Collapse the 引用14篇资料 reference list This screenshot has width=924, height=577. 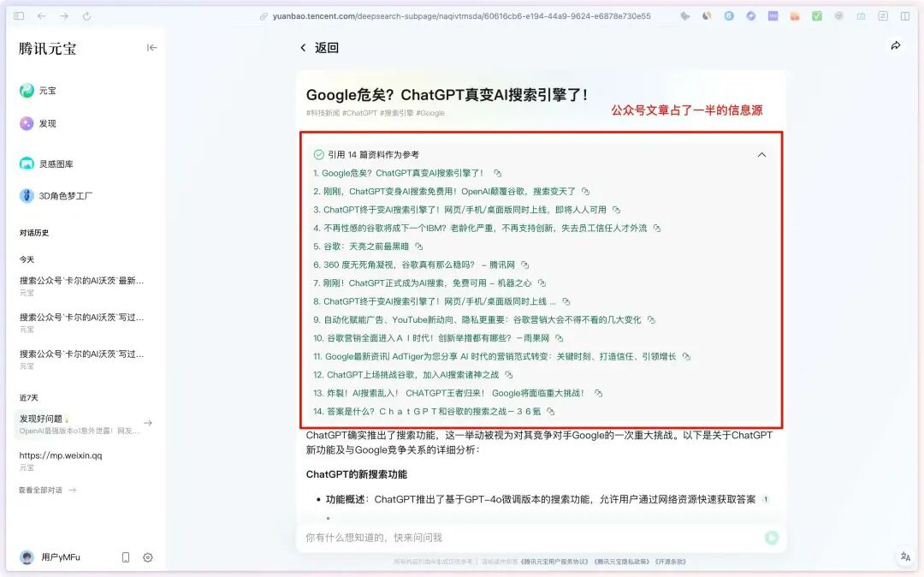point(762,154)
